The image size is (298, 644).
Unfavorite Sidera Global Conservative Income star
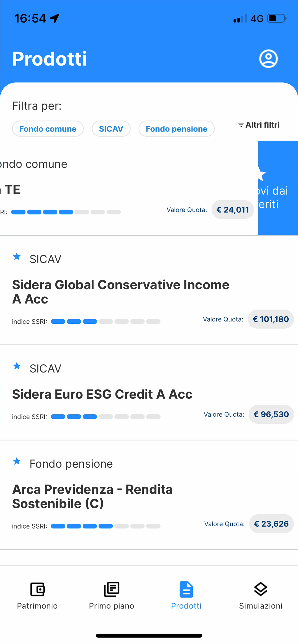click(17, 257)
